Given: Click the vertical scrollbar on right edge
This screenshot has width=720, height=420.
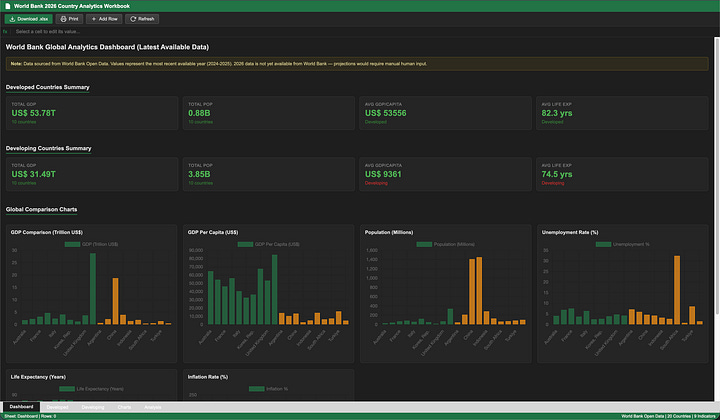Looking at the screenshot, I should 717,176.
